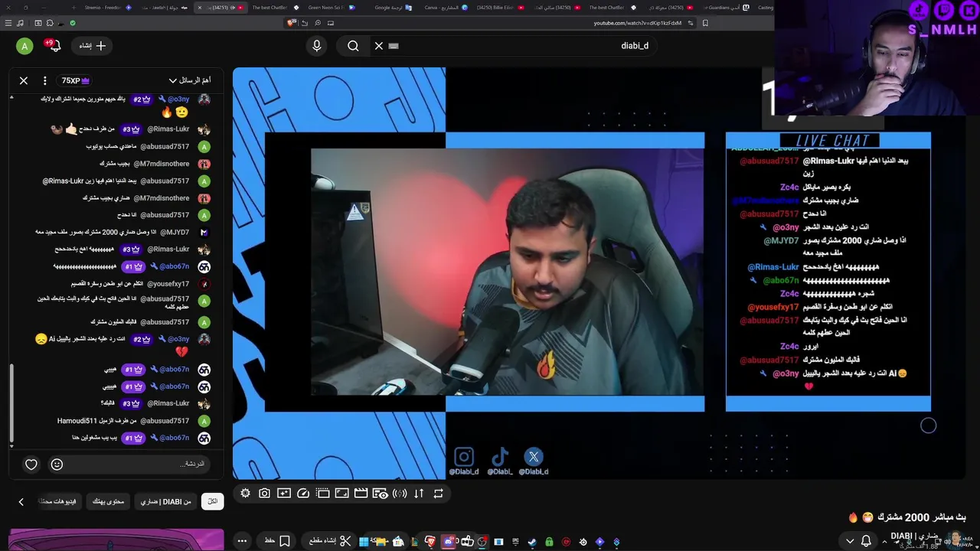Send a heart reaction in chat
Screen dimensions: 980x551
point(31,465)
